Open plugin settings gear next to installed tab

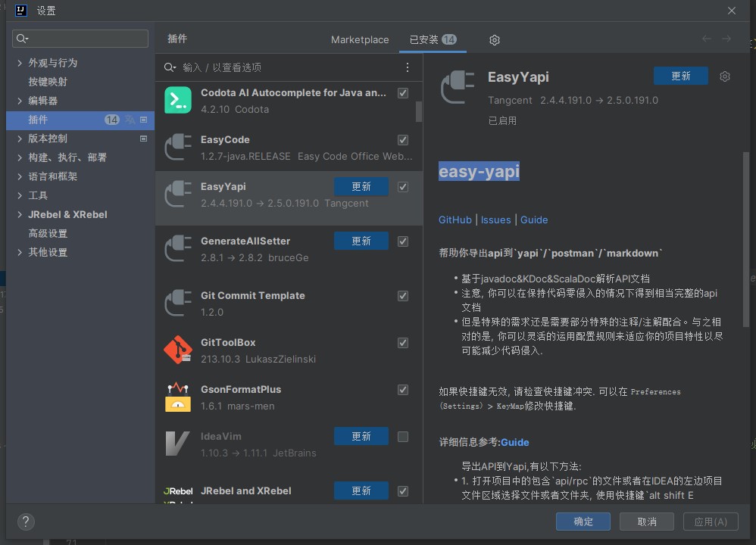[x=494, y=40]
